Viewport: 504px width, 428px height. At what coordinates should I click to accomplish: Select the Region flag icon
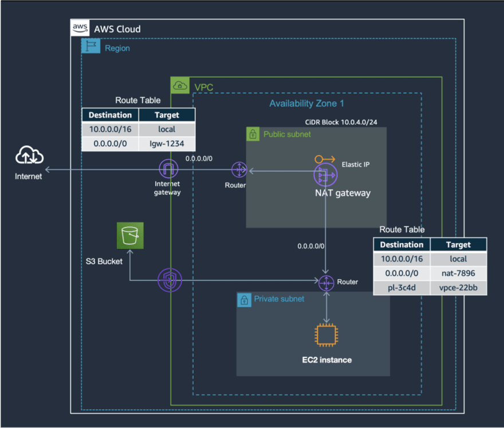click(x=90, y=46)
